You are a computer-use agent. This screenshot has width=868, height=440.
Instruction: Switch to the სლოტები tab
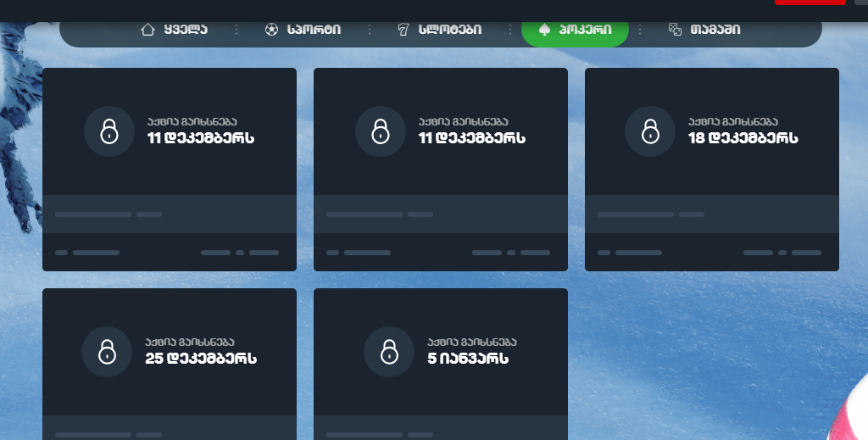tap(440, 30)
